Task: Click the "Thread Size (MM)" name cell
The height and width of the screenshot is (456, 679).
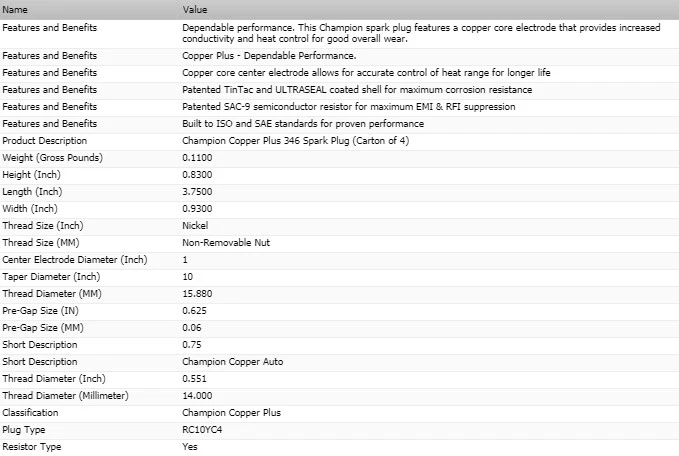Action: pyautogui.click(x=41, y=243)
